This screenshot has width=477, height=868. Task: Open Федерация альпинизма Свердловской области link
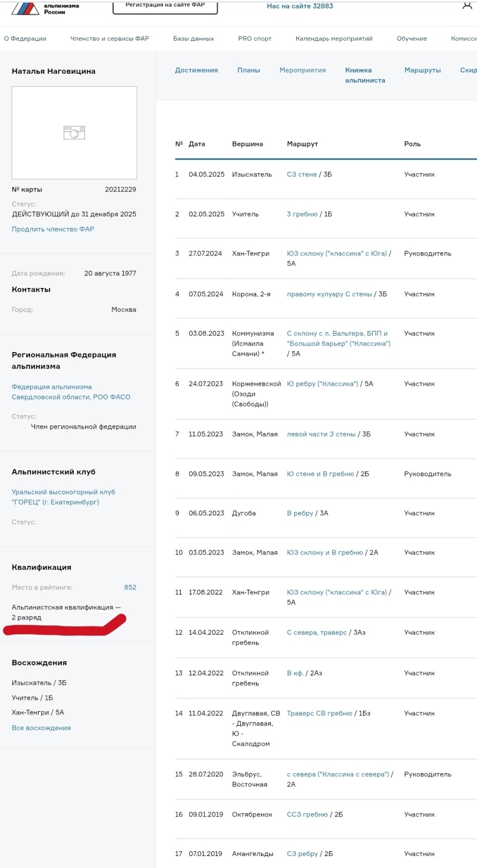71,392
